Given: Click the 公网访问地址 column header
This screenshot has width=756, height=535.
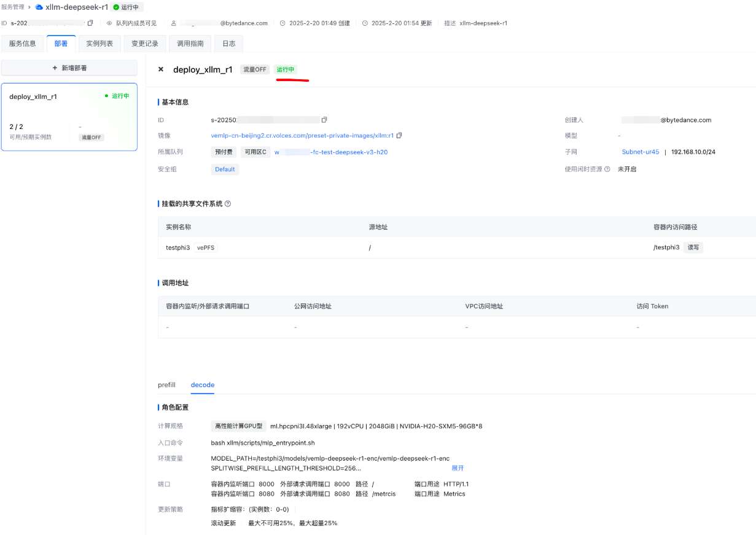Looking at the screenshot, I should [313, 306].
